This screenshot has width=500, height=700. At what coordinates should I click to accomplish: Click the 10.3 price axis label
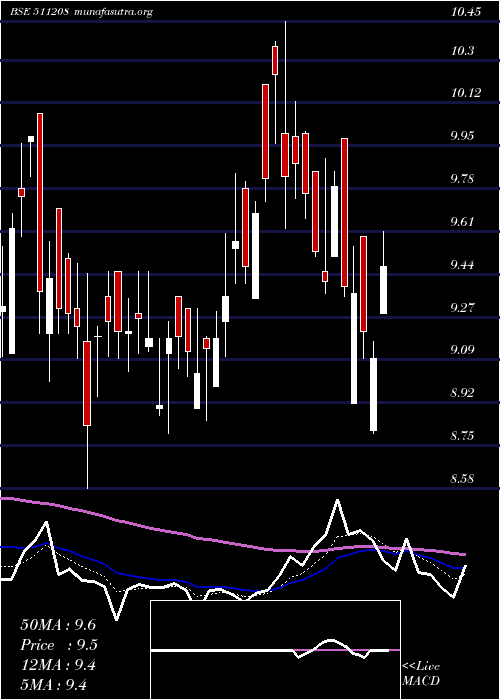point(462,51)
